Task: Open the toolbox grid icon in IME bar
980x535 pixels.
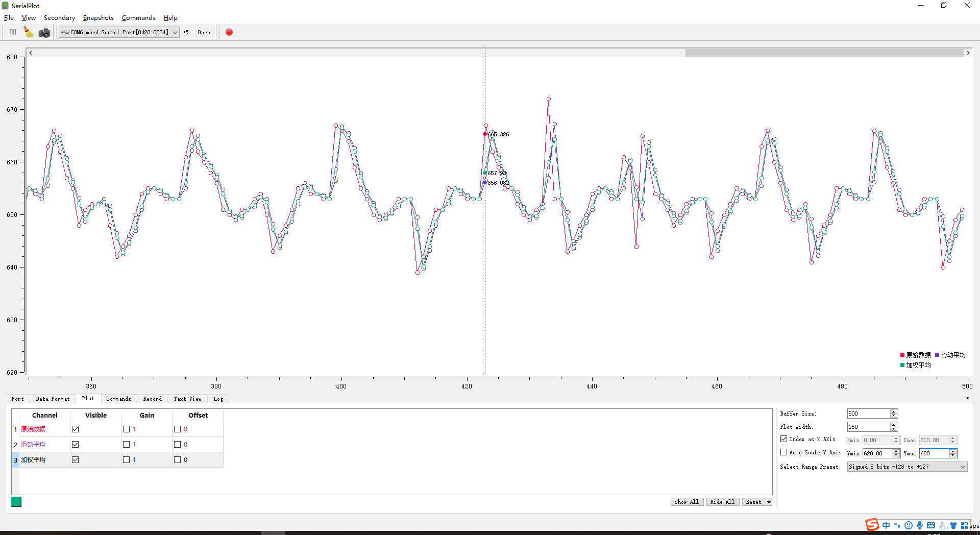Action: (x=964, y=525)
